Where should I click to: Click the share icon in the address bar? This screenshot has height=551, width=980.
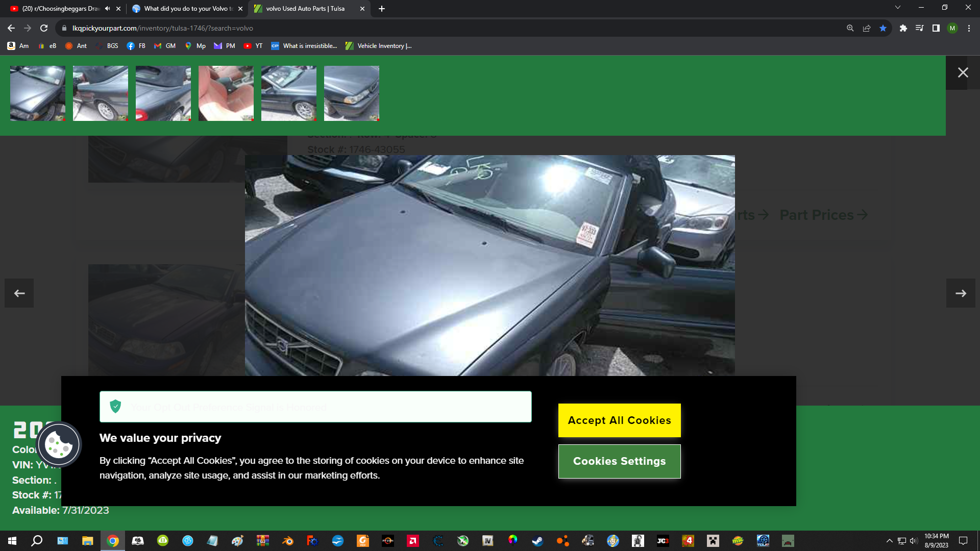(x=867, y=28)
